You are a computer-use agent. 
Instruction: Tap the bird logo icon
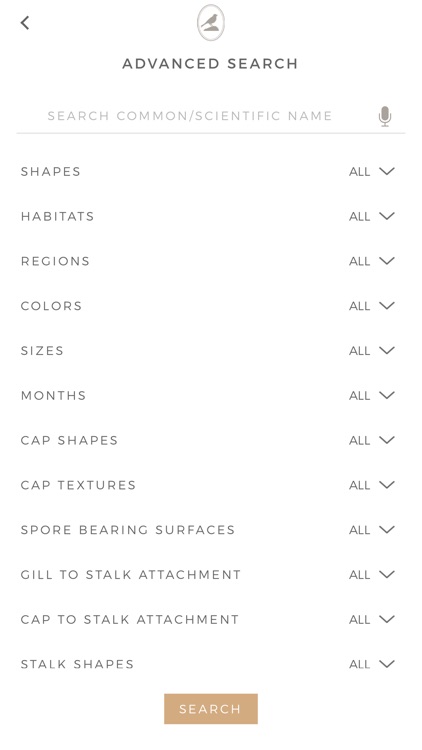click(x=211, y=22)
